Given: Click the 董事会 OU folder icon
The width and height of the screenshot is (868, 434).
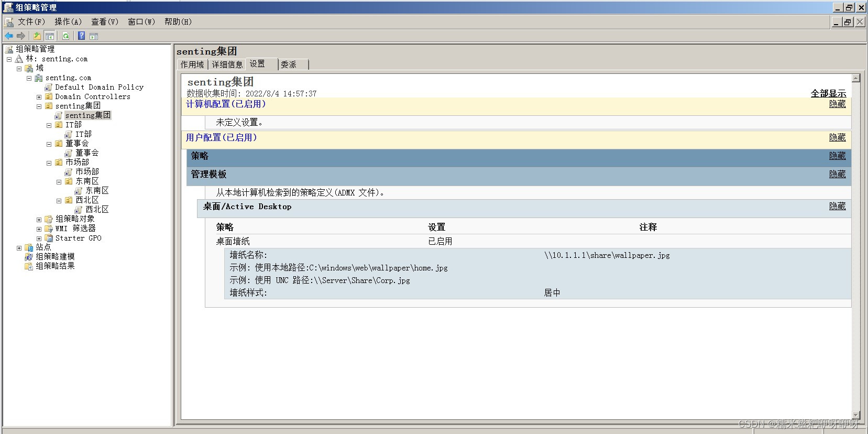Looking at the screenshot, I should (x=59, y=144).
